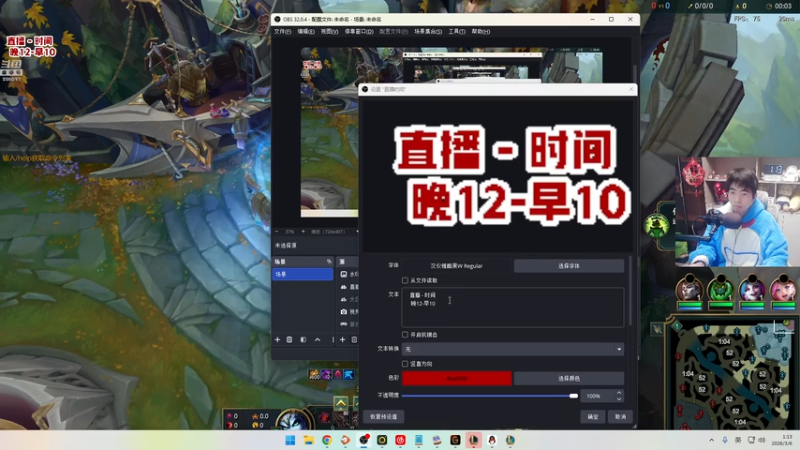
Task: Show hidden system tray icons
Action: [x=711, y=440]
